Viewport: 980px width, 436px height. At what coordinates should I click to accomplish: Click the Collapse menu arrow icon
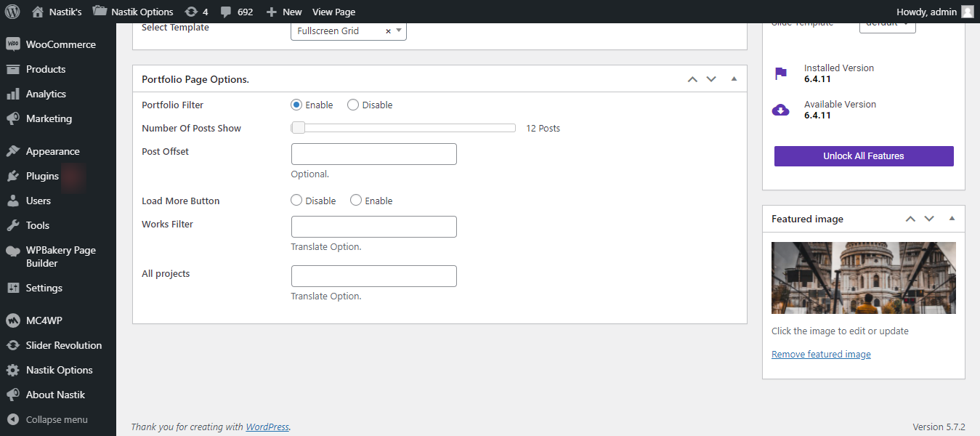coord(12,419)
